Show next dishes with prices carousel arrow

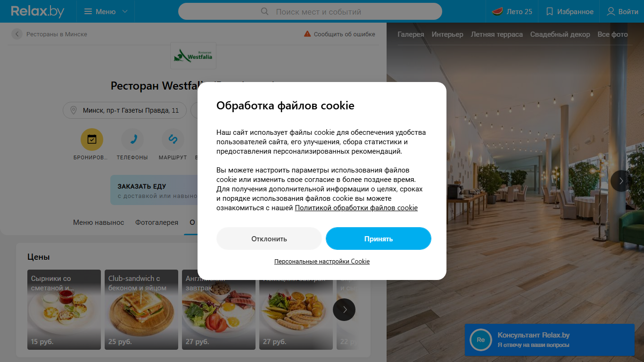tap(344, 310)
